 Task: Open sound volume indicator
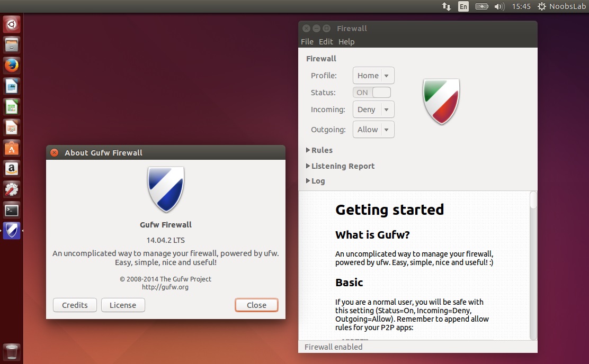tap(499, 6)
